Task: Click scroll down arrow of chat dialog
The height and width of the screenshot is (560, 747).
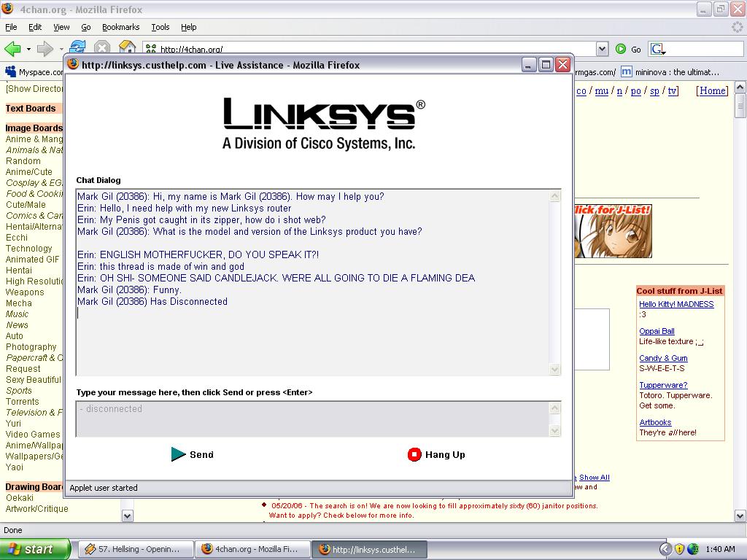Action: tap(554, 369)
